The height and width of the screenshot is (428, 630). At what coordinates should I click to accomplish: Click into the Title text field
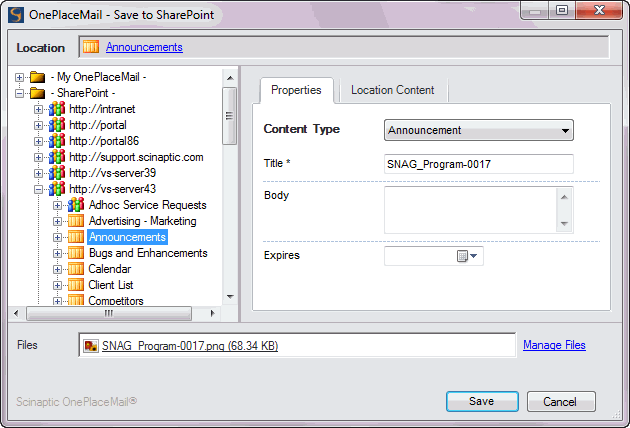(478, 164)
